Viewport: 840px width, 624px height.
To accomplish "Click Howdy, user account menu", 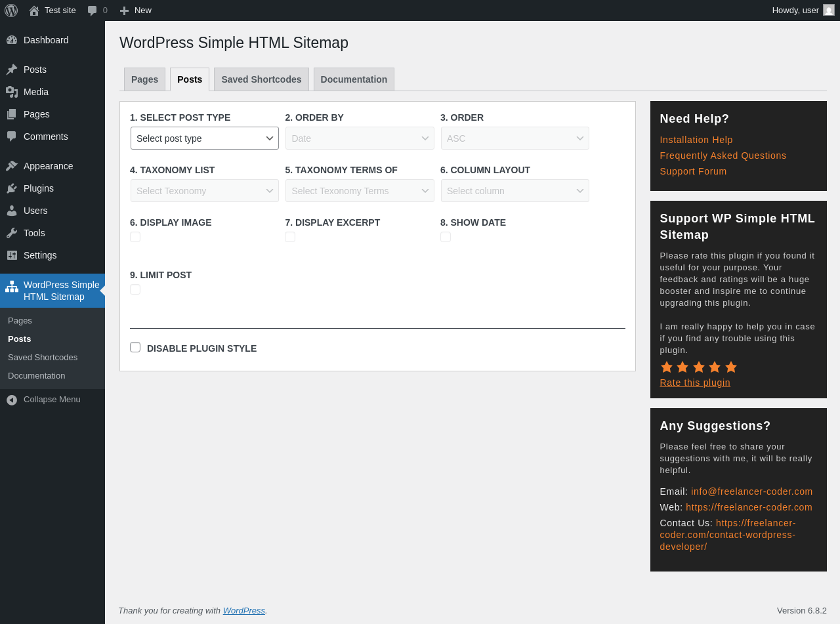I will pyautogui.click(x=803, y=10).
